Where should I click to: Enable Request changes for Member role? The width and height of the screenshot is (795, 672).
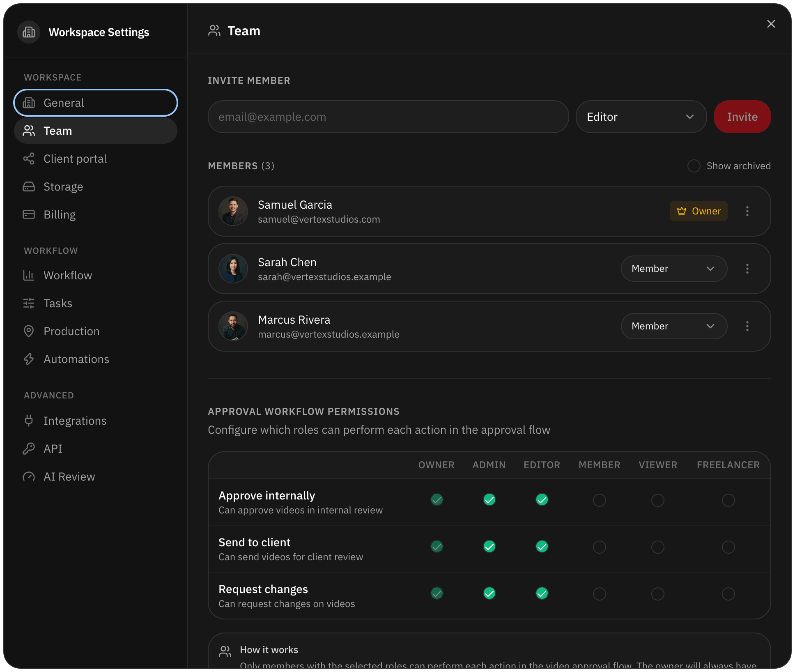coord(600,594)
